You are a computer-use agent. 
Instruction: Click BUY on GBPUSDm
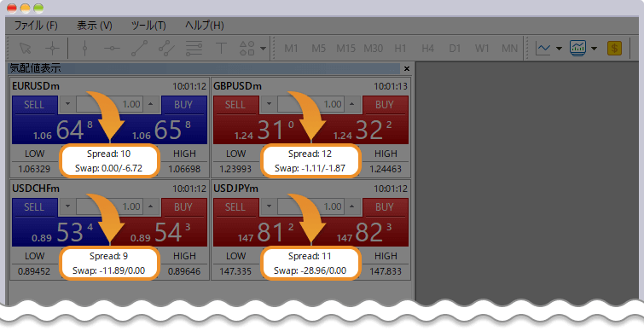click(386, 105)
